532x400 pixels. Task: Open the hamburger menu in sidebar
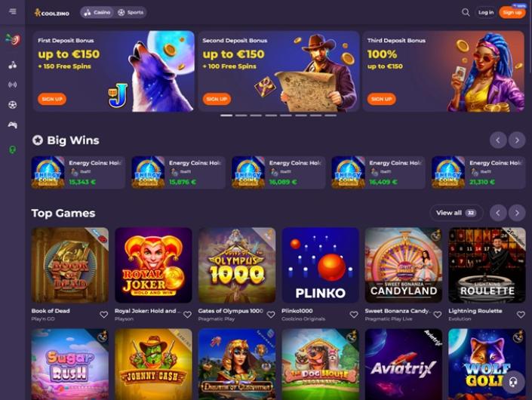[13, 11]
